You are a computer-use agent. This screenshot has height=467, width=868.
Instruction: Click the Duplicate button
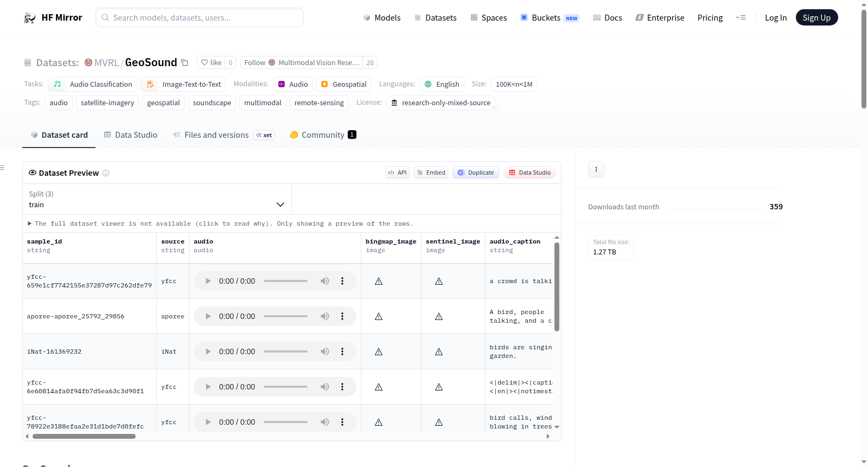click(475, 172)
